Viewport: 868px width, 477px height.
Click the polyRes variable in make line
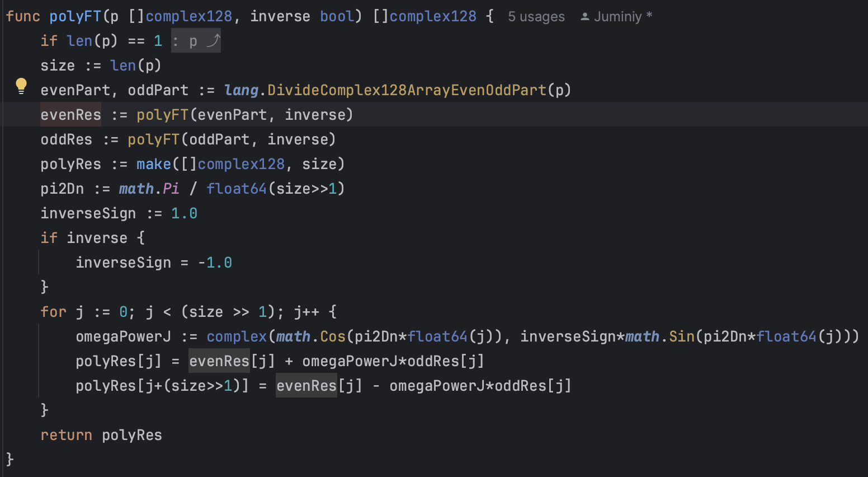[71, 164]
